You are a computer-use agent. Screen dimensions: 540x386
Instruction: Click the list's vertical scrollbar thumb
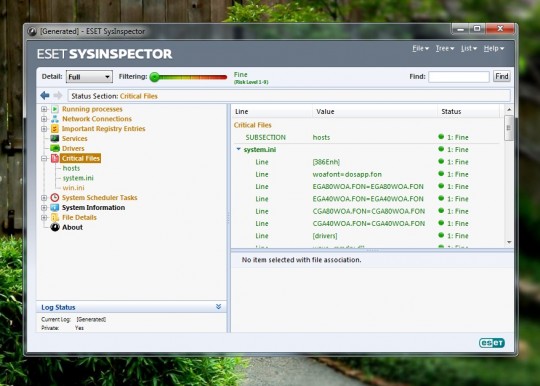pos(509,128)
